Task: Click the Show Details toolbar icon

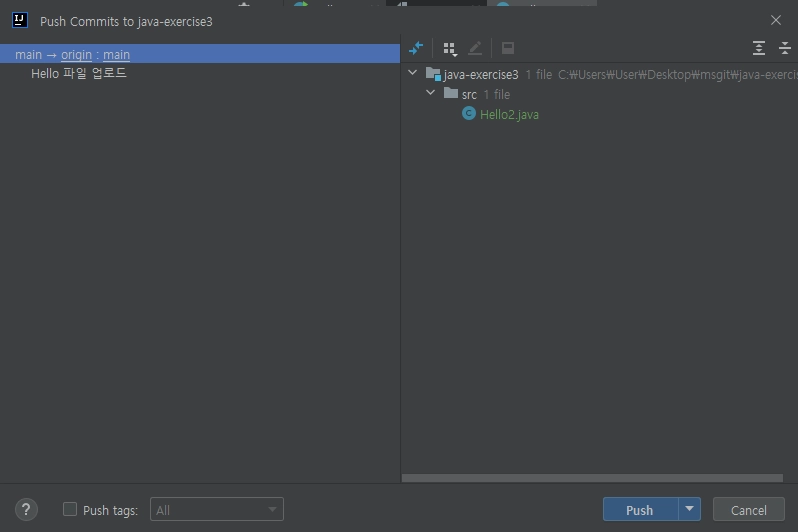Action: click(x=507, y=48)
